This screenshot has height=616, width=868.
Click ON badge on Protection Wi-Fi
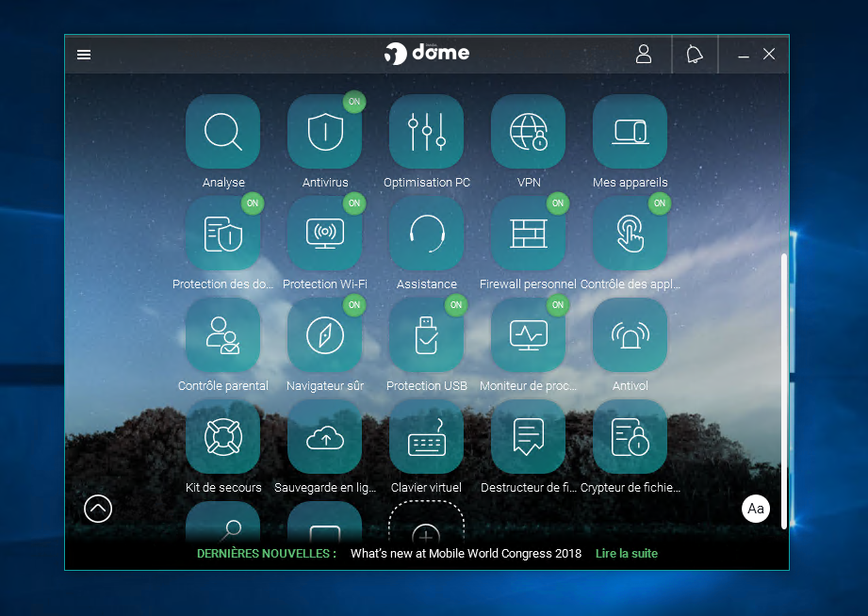[x=354, y=203]
